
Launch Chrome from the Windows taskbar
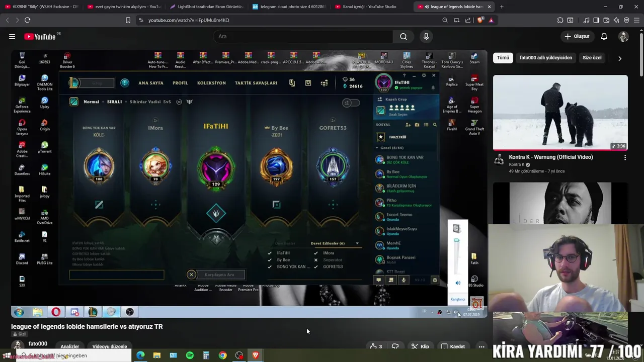[x=222, y=355]
